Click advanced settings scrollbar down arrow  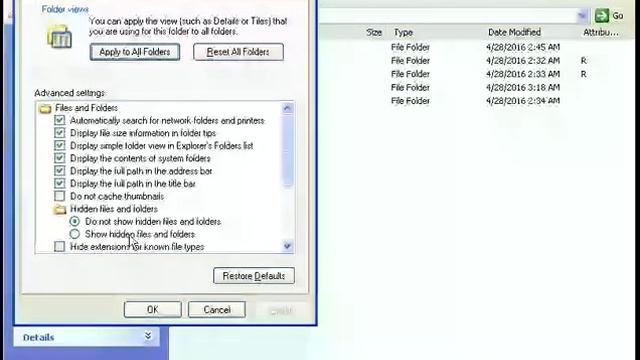tap(287, 246)
